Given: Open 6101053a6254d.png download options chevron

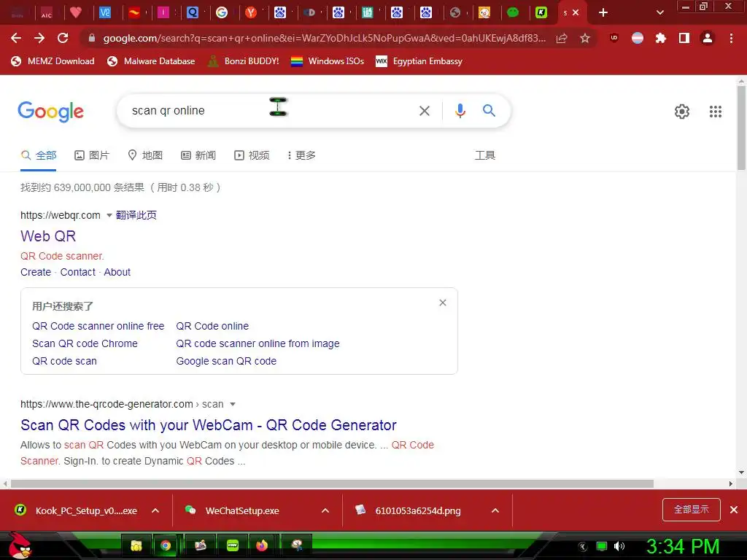Looking at the screenshot, I should [495, 510].
